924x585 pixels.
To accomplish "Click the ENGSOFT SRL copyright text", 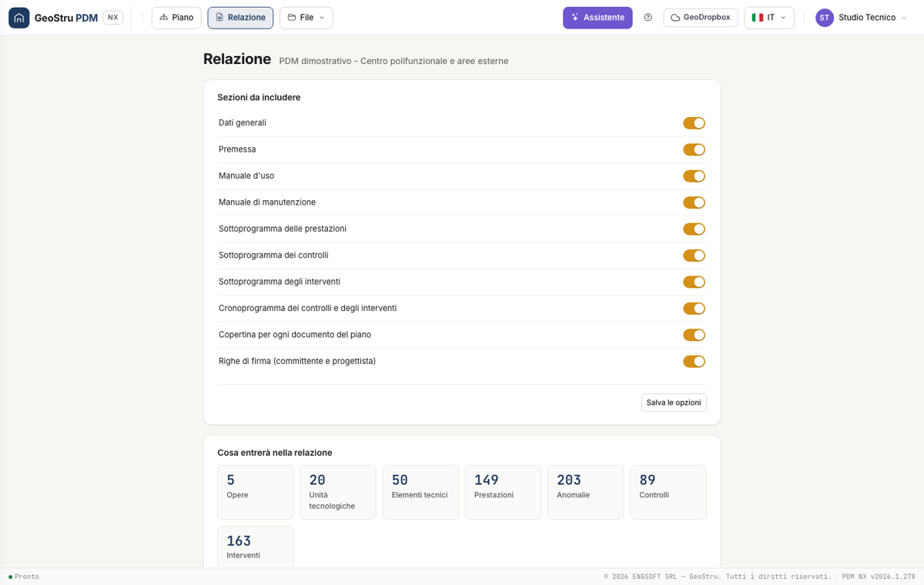I will (x=718, y=577).
